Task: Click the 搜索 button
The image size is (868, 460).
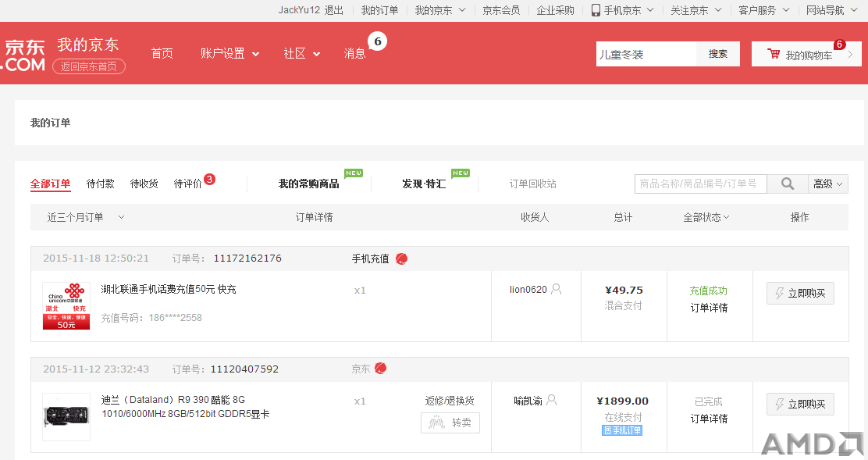Action: [x=718, y=54]
